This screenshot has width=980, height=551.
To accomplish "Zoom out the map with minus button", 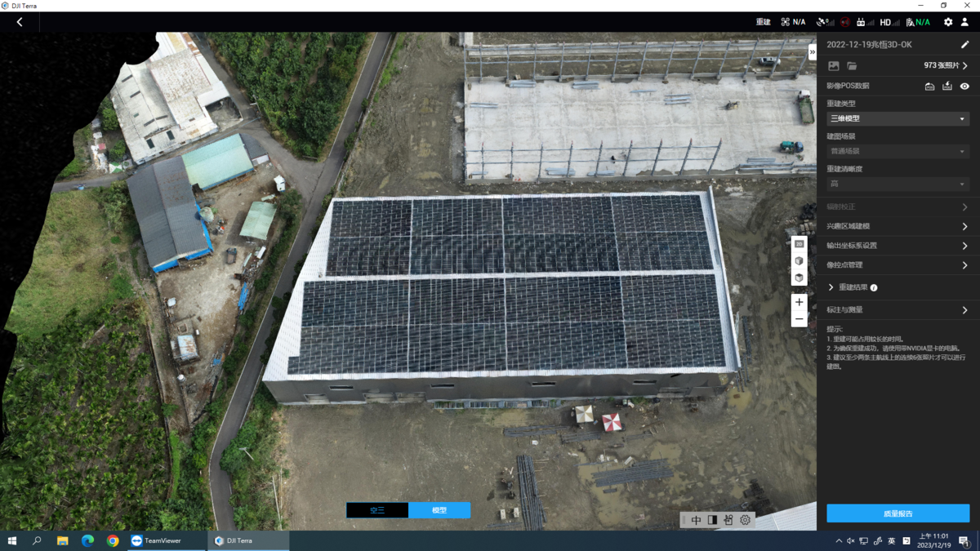I will [800, 319].
